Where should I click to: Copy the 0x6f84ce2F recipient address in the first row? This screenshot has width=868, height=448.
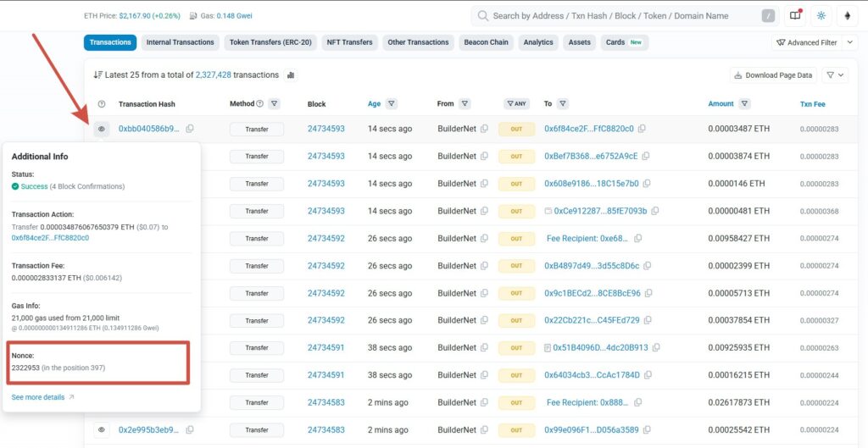tap(642, 129)
